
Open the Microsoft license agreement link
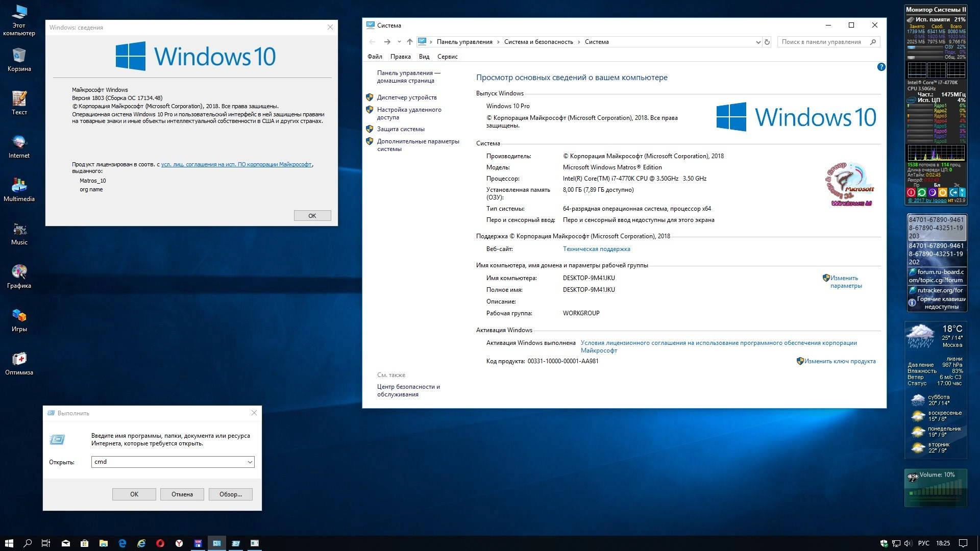(236, 164)
